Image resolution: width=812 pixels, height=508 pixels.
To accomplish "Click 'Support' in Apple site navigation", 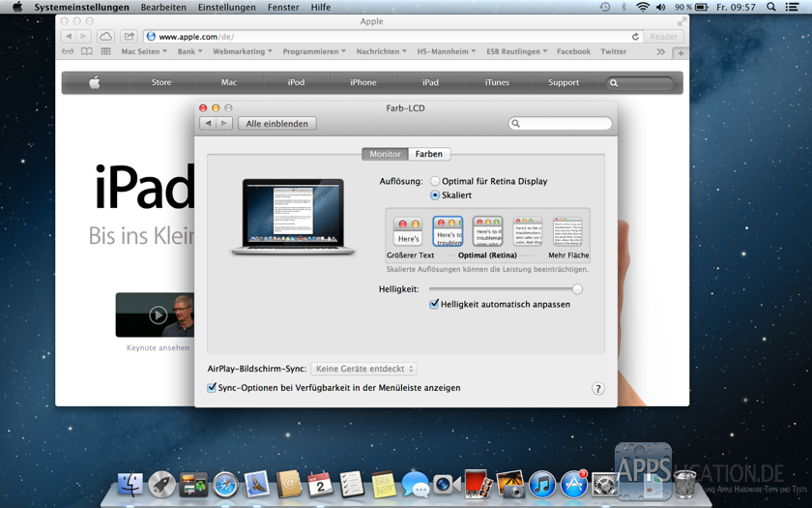I will tap(564, 82).
